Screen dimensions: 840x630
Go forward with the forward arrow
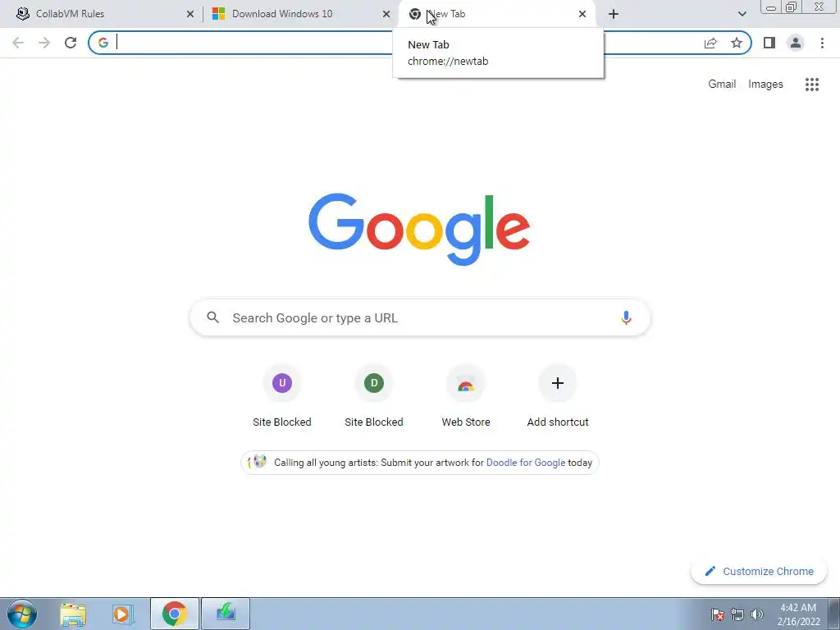point(44,43)
